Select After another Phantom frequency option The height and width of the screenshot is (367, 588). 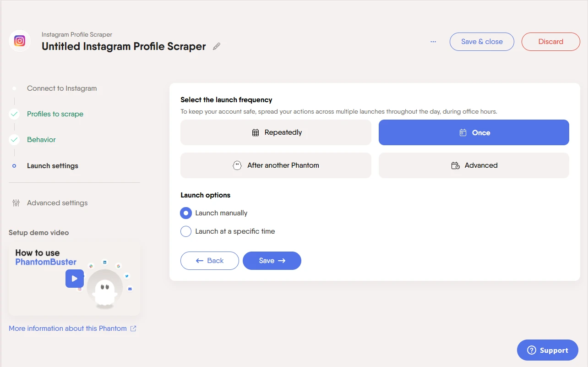point(276,165)
